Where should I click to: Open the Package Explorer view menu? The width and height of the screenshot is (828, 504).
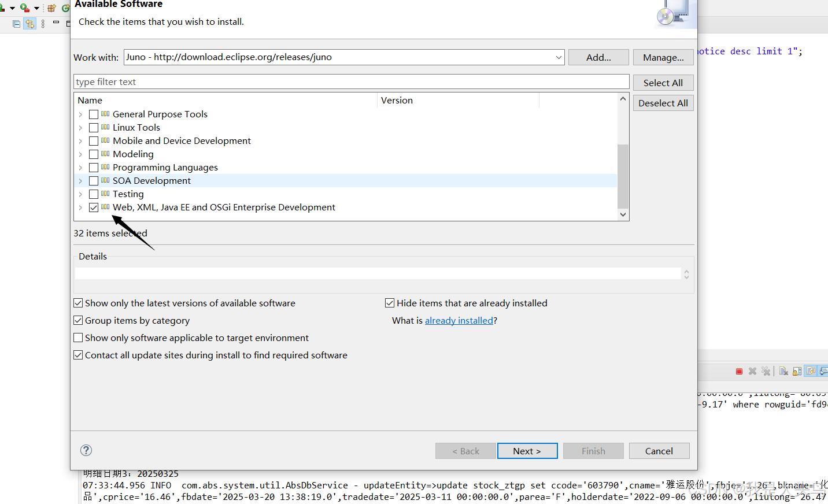[x=43, y=24]
